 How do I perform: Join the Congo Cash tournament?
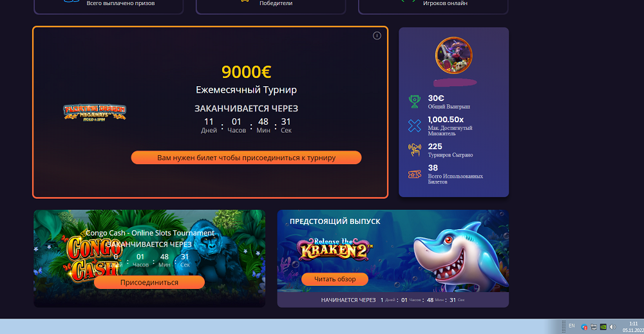(149, 283)
